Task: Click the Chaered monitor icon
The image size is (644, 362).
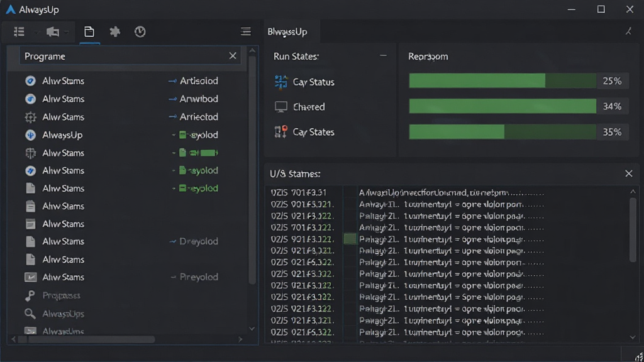Action: [x=281, y=107]
